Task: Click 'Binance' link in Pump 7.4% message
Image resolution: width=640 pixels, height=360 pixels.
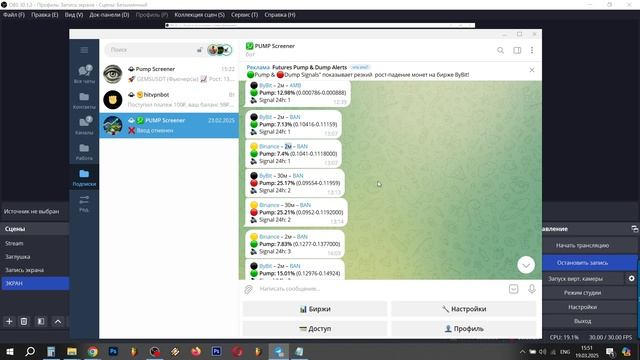Action: click(x=269, y=147)
